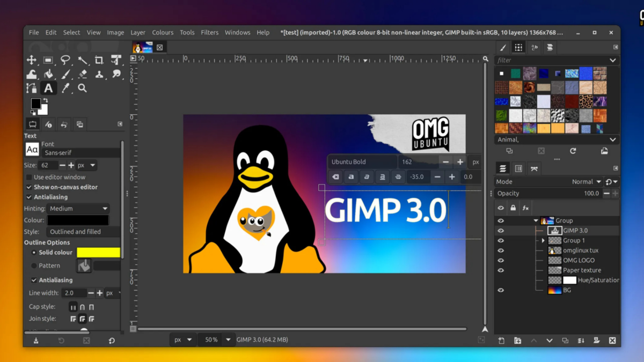Select the Move tool
This screenshot has width=644, height=362.
coord(32,60)
